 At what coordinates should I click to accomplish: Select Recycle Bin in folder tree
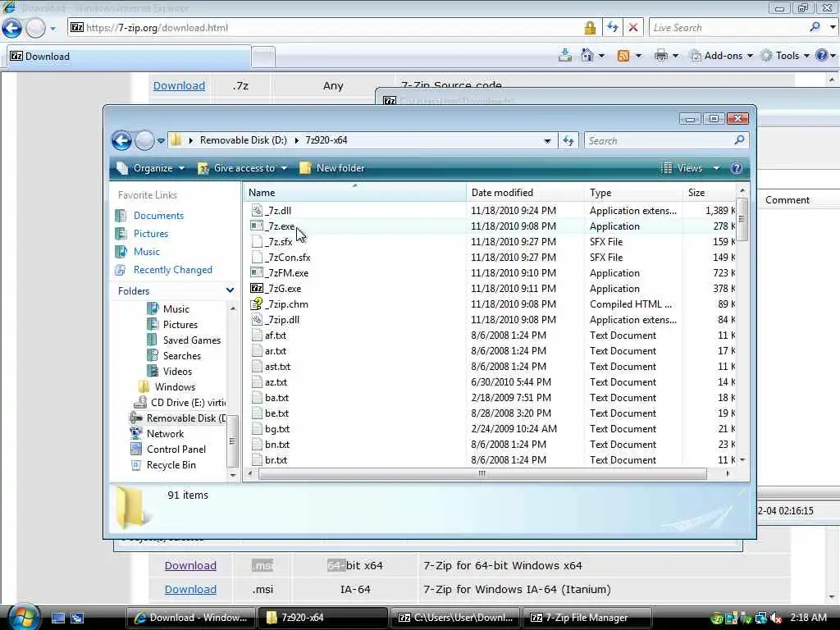[171, 465]
